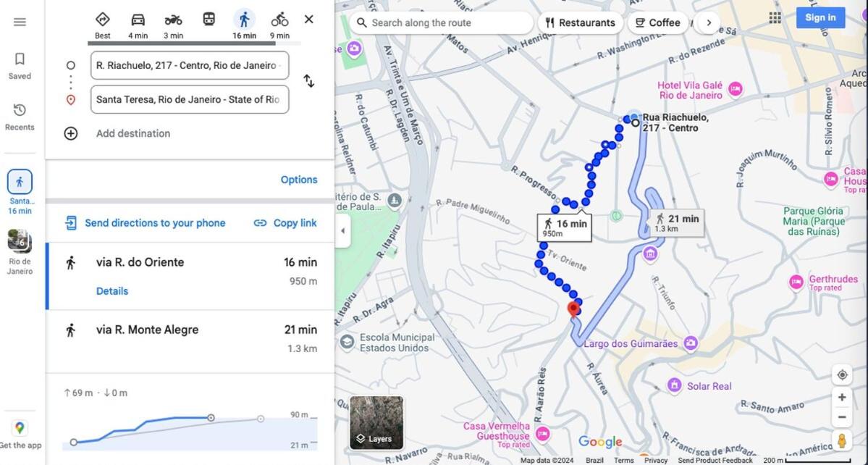Screen dimensions: 868x465
Task: Select 21 min alternate route map label
Action: tap(676, 222)
